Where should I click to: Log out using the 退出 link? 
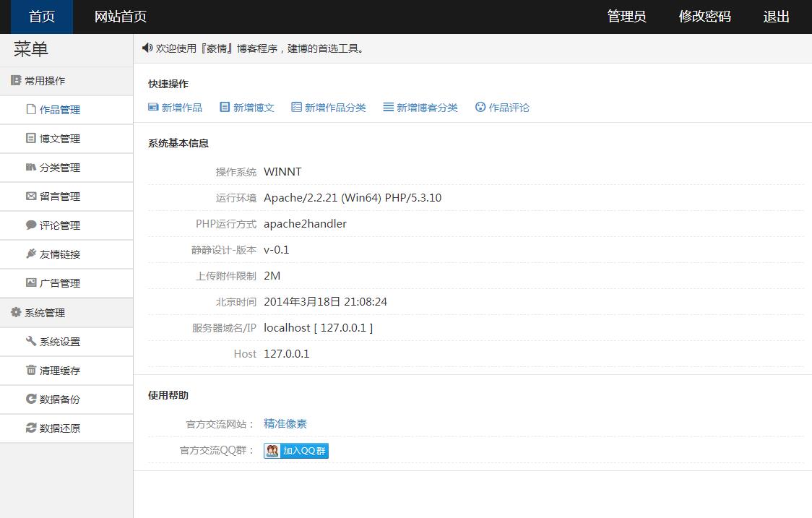point(777,17)
